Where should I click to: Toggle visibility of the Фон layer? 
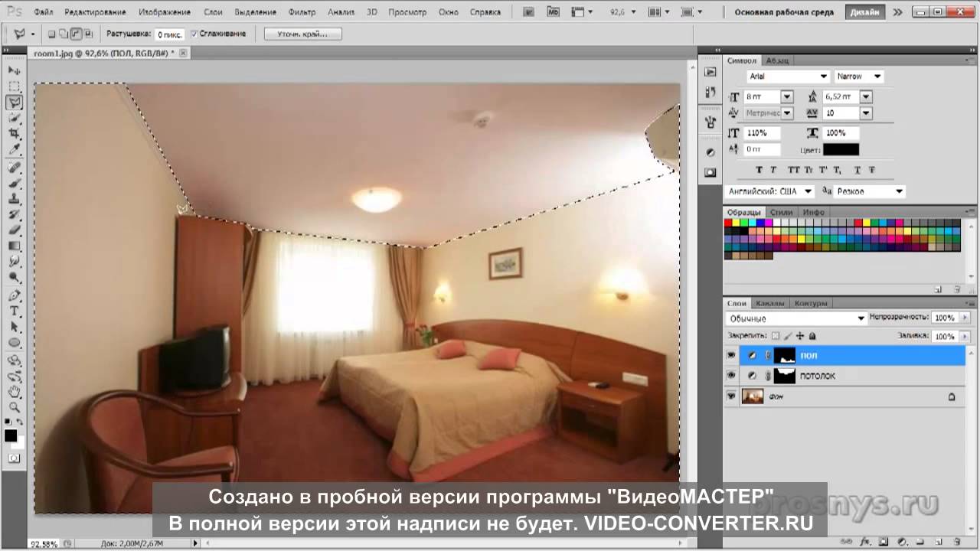coord(731,396)
